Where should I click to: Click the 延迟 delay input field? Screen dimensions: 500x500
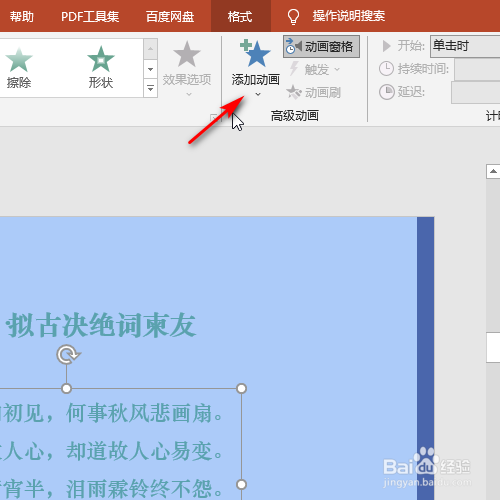[476, 92]
